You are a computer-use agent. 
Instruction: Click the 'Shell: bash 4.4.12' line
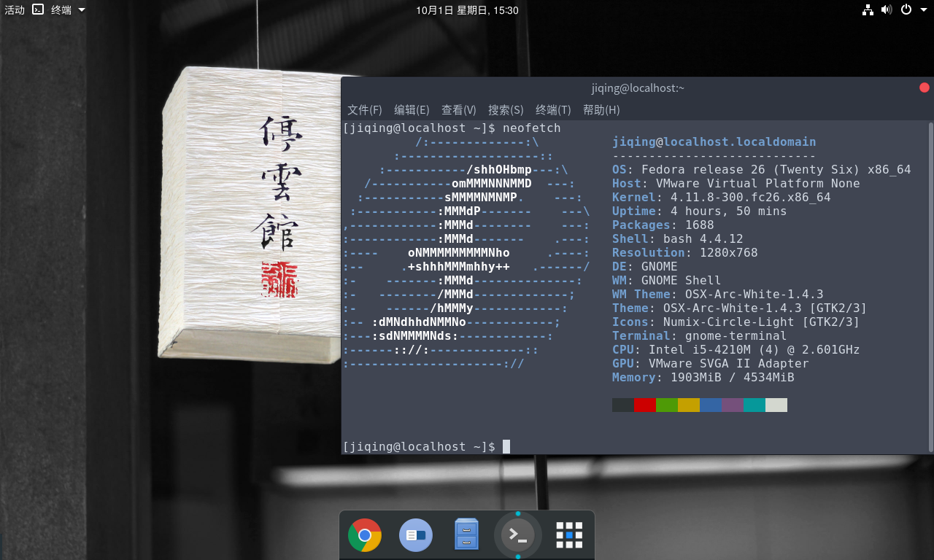678,239
